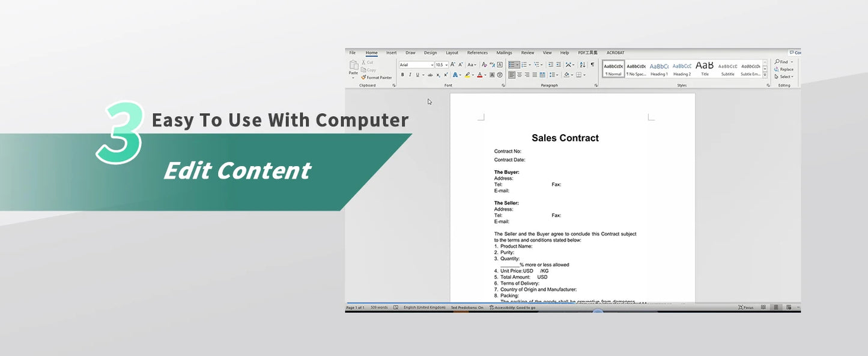868x356 pixels.
Task: Toggle Show/Hide paragraph marks
Action: pyautogui.click(x=592, y=65)
